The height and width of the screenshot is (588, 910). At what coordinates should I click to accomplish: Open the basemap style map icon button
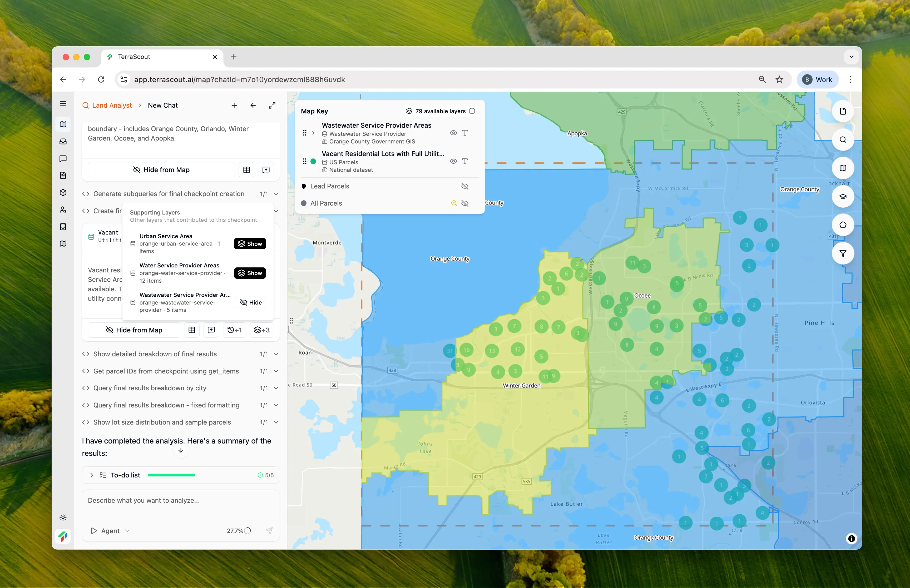tap(842, 168)
